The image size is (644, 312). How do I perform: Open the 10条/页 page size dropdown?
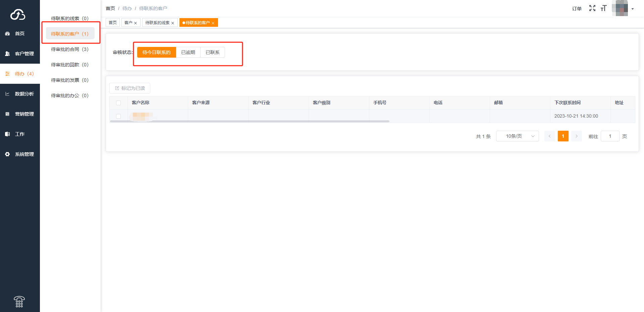pos(518,136)
